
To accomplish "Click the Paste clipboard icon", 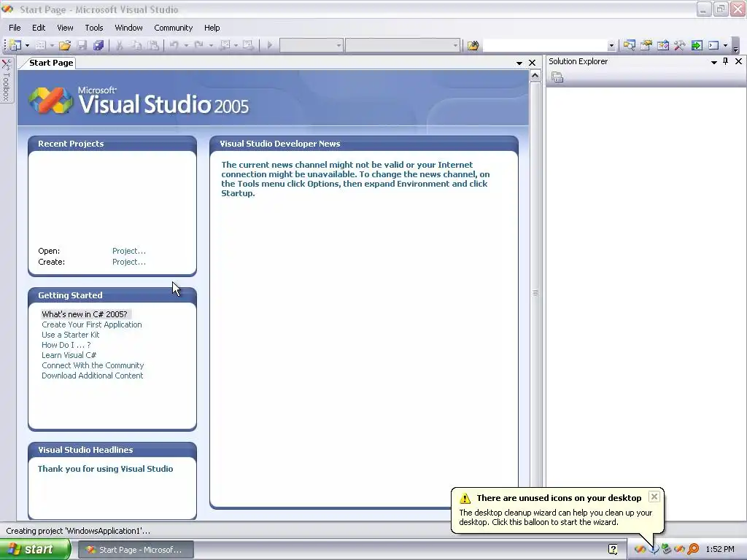I will pyautogui.click(x=153, y=45).
